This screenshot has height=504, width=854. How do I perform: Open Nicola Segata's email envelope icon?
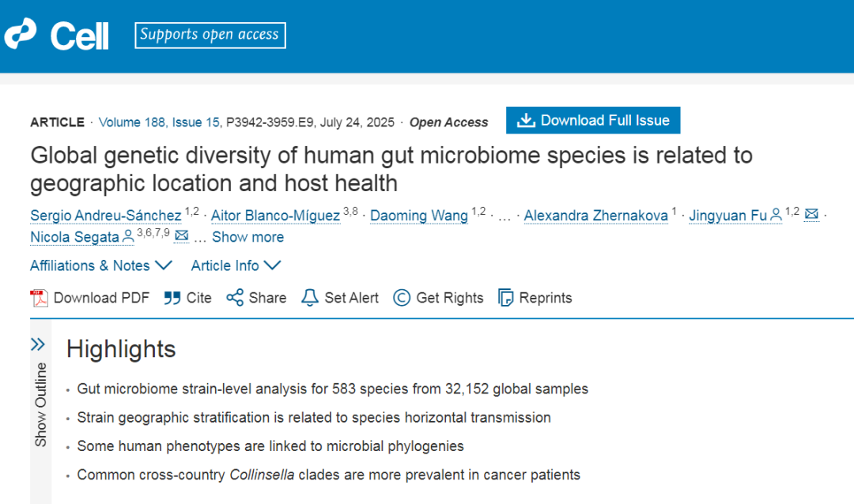(181, 235)
